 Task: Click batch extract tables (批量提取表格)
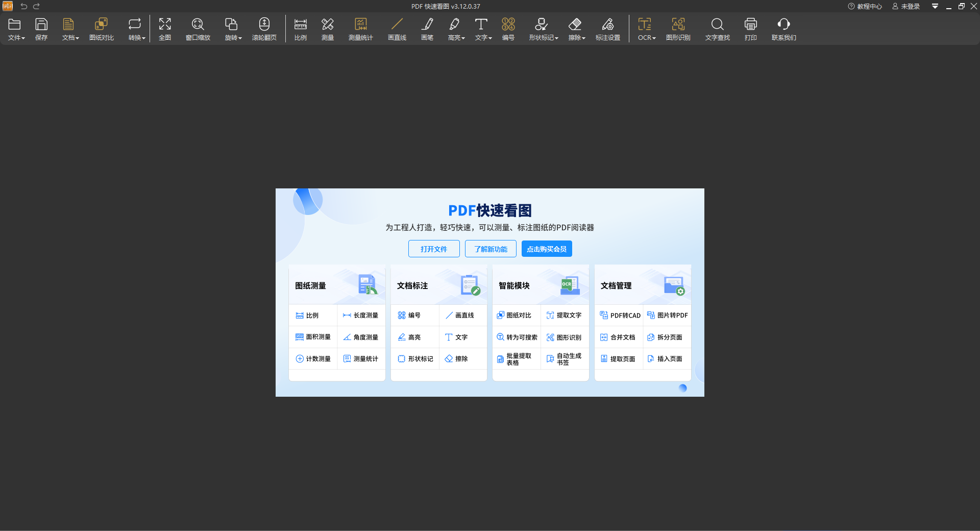(517, 359)
